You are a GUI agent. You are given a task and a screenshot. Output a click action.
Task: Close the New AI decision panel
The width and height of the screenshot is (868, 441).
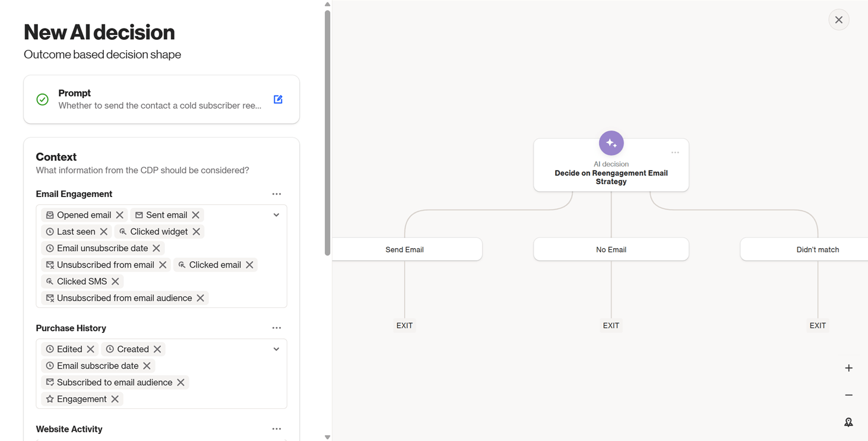coord(839,20)
